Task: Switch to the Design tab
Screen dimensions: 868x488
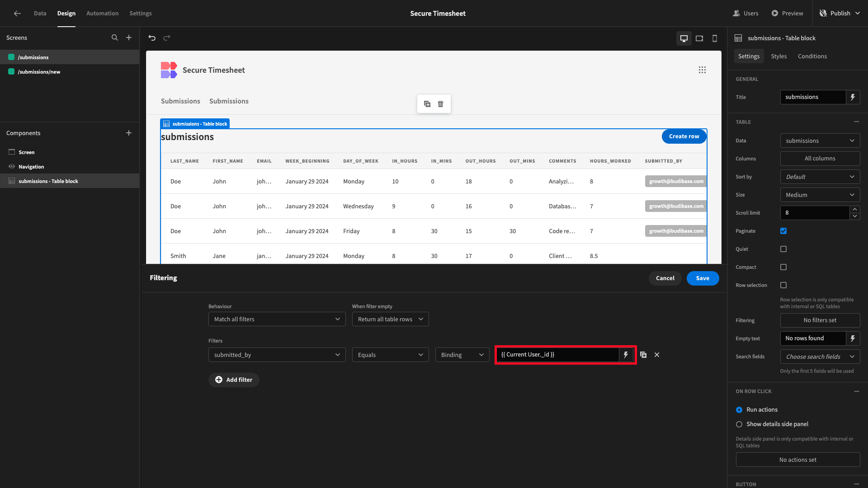Action: (66, 14)
